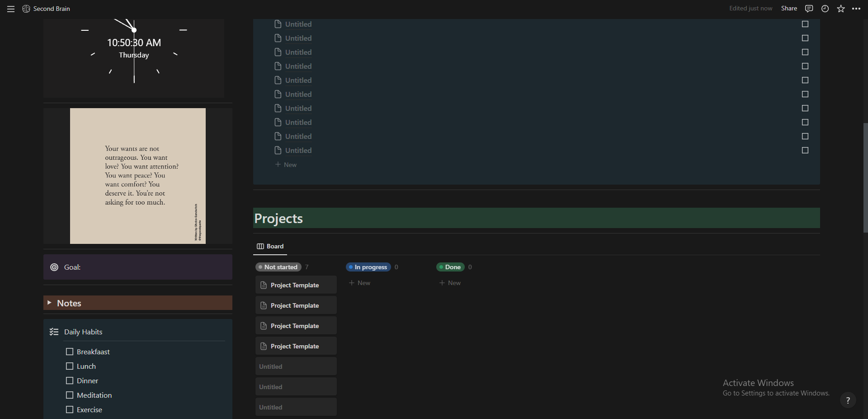Click the help question mark button
Viewport: 868px width, 419px height.
848,400
